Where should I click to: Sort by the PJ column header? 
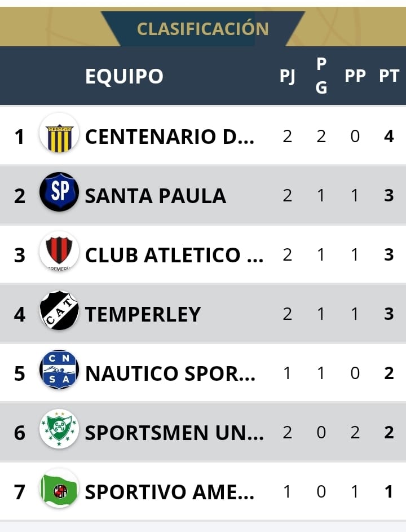point(288,76)
